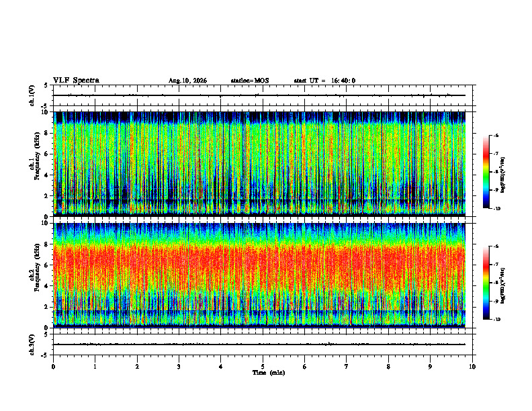Click the ch.3 voltage waveform trace
This screenshot has width=532, height=411.
click(259, 345)
